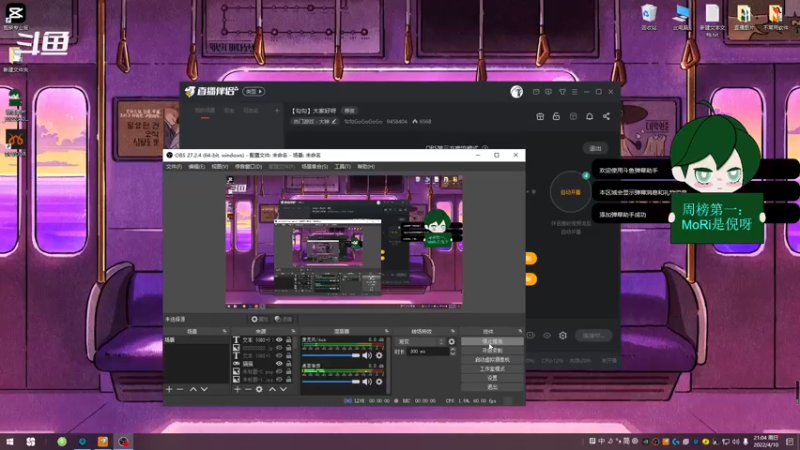Open notifications bell in streaming companion window

tap(589, 116)
